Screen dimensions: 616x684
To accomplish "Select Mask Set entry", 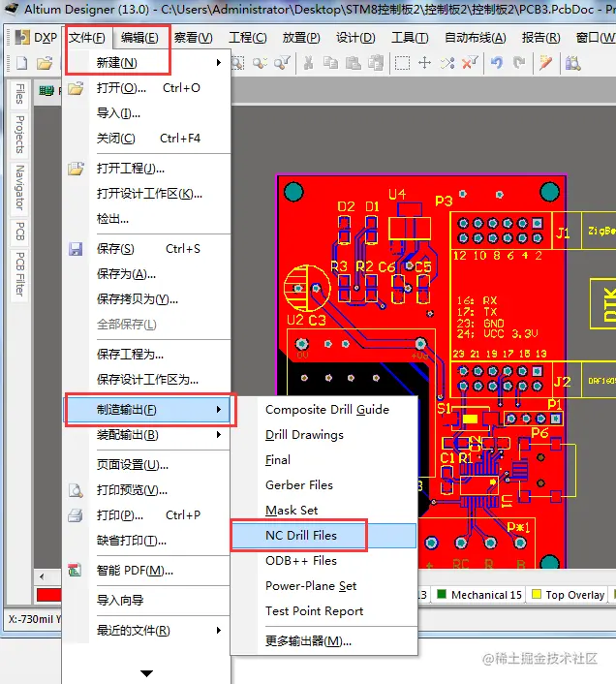I will pos(323,511).
